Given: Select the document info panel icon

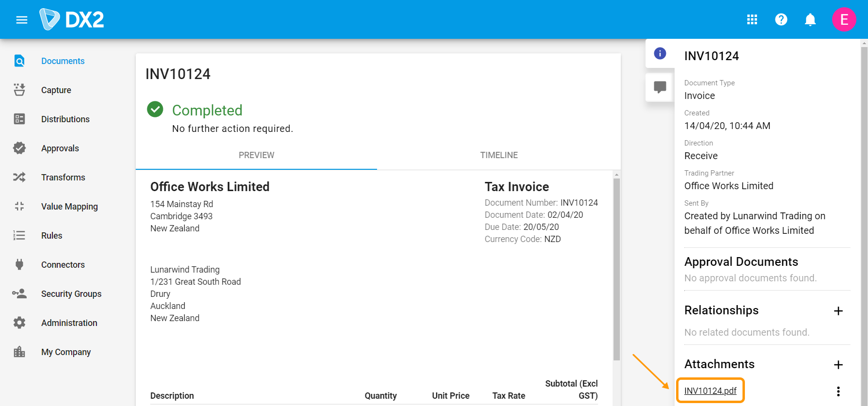Looking at the screenshot, I should (x=660, y=53).
